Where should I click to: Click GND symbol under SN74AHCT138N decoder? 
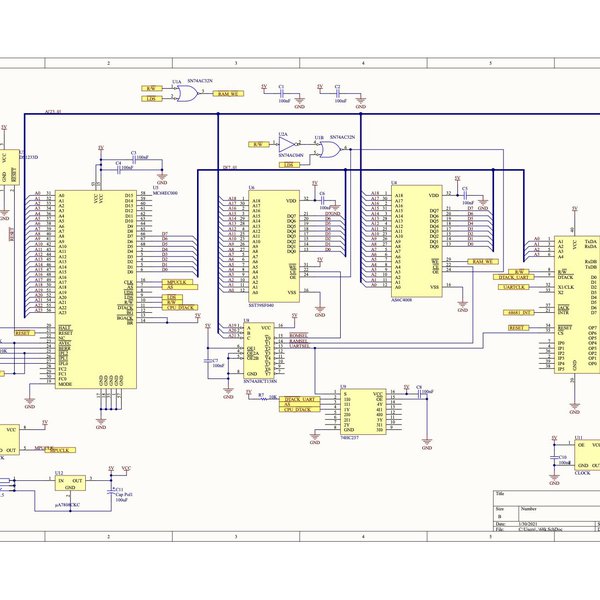(228, 393)
